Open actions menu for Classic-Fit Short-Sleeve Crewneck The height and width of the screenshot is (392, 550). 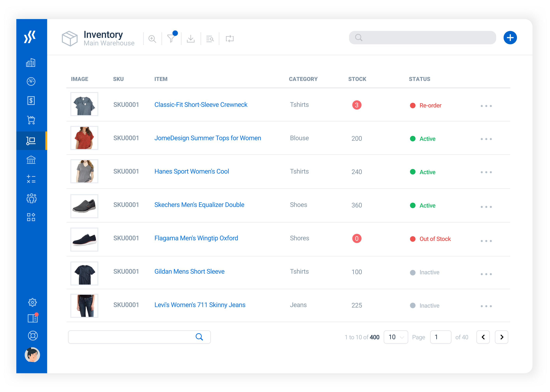486,106
